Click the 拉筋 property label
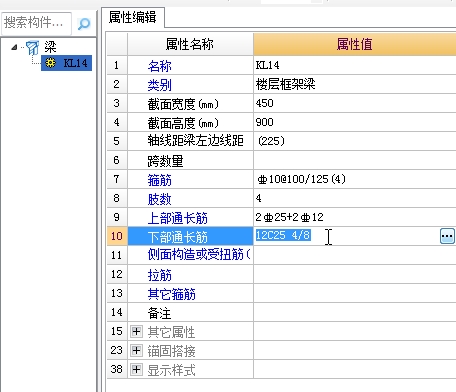 pyautogui.click(x=160, y=275)
